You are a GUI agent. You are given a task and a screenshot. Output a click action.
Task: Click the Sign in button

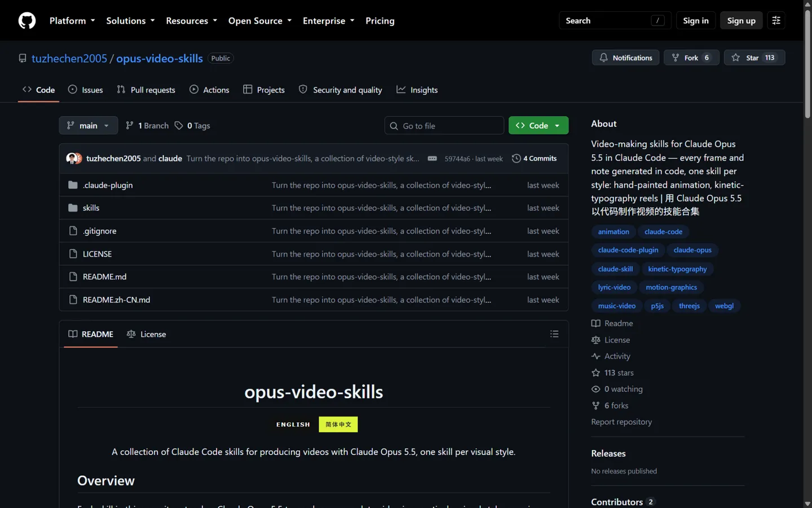click(x=696, y=20)
